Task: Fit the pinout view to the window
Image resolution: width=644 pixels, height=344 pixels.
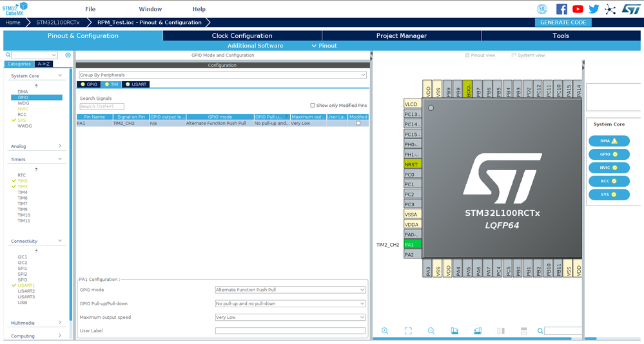Action: point(408,331)
